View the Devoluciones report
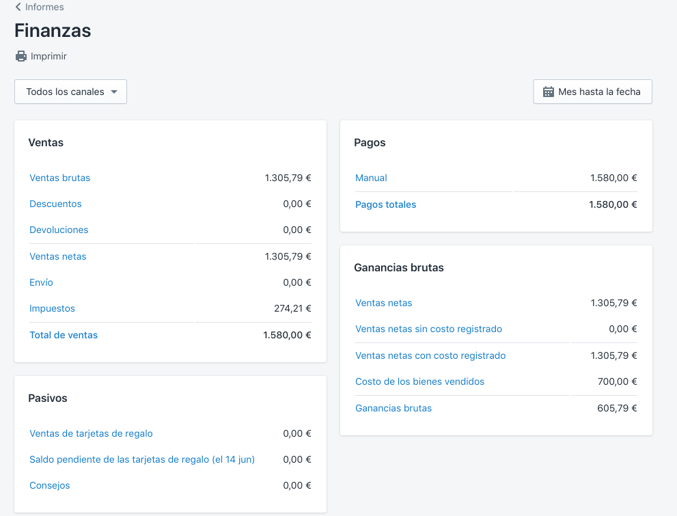The height and width of the screenshot is (516, 677). pyautogui.click(x=59, y=230)
